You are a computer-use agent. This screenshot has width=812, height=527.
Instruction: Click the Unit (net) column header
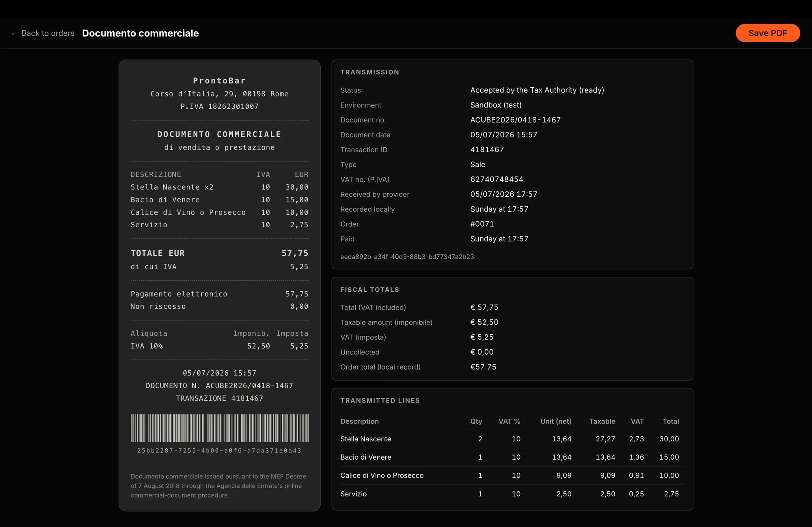click(x=555, y=422)
